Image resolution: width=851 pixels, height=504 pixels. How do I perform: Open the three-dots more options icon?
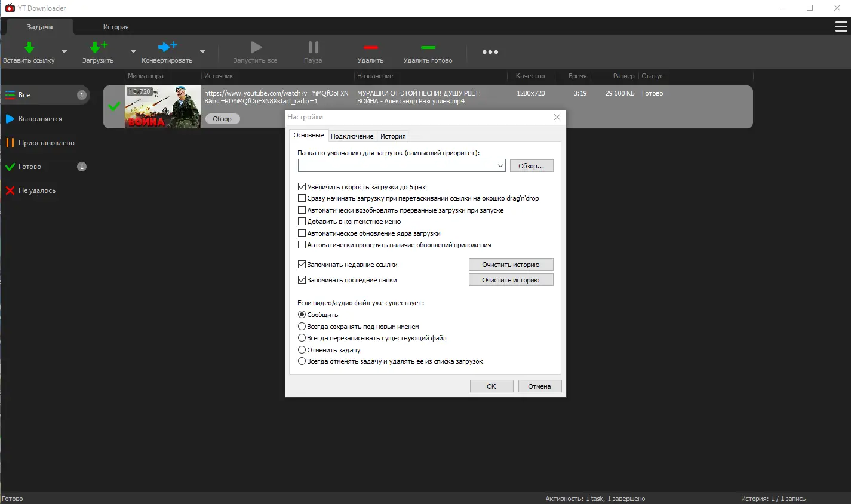pos(490,52)
